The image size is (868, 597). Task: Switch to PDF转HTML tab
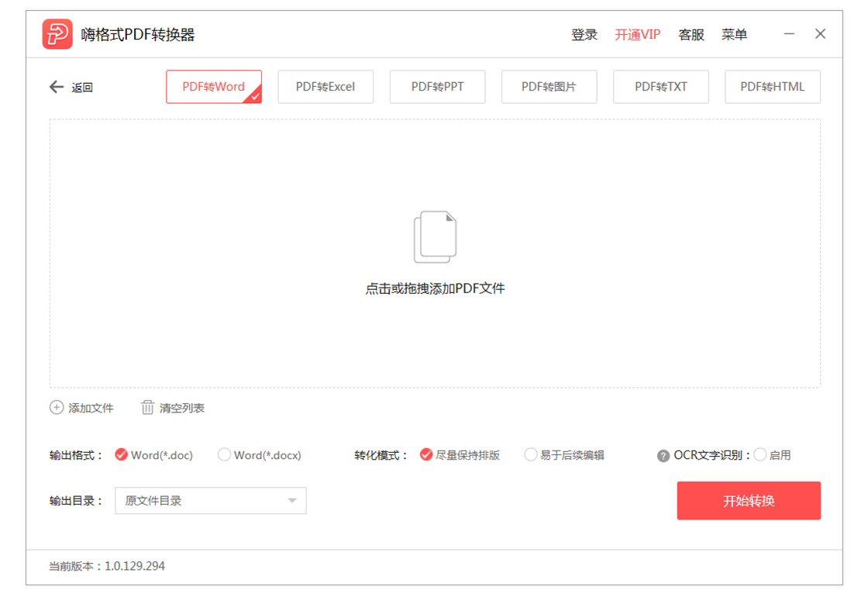coord(773,86)
